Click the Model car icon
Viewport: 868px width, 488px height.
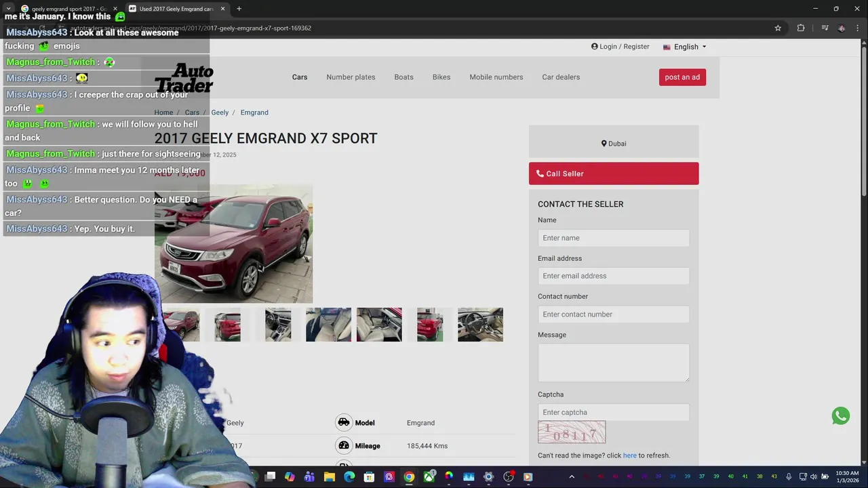click(x=344, y=423)
